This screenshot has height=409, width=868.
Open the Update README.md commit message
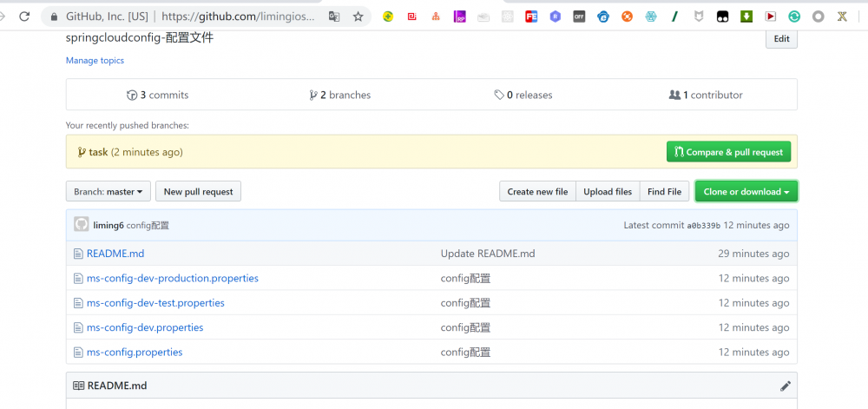click(488, 254)
